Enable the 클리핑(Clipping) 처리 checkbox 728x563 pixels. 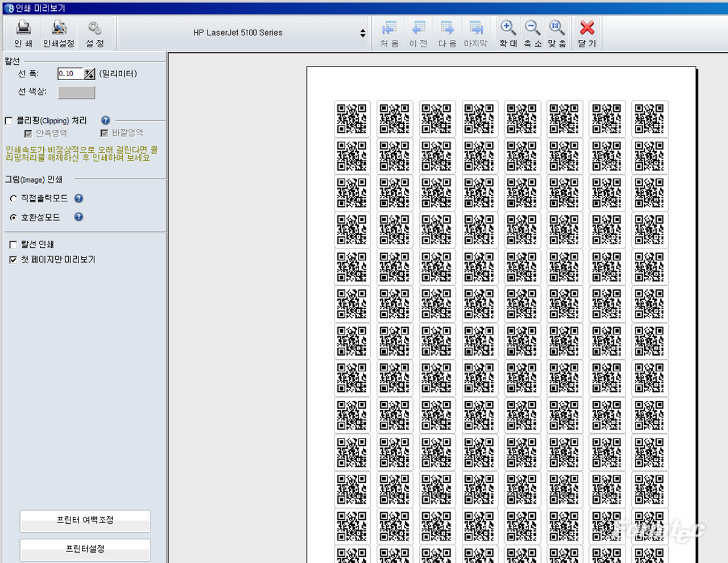click(x=9, y=121)
